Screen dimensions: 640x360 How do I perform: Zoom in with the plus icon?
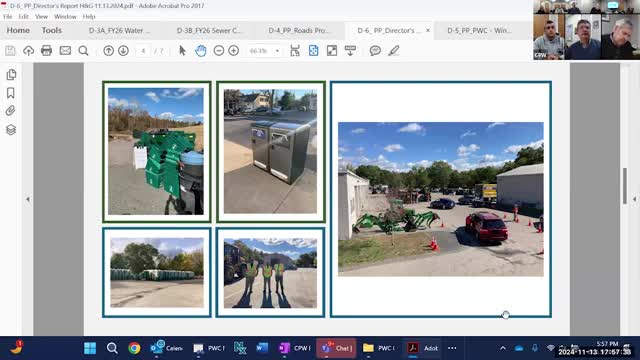click(x=233, y=51)
